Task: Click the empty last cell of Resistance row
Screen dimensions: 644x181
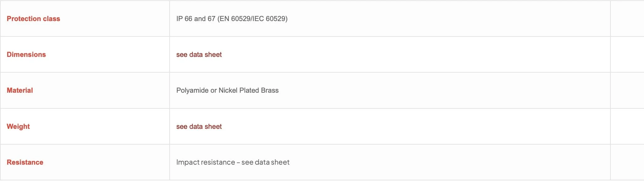Action: (x=627, y=162)
